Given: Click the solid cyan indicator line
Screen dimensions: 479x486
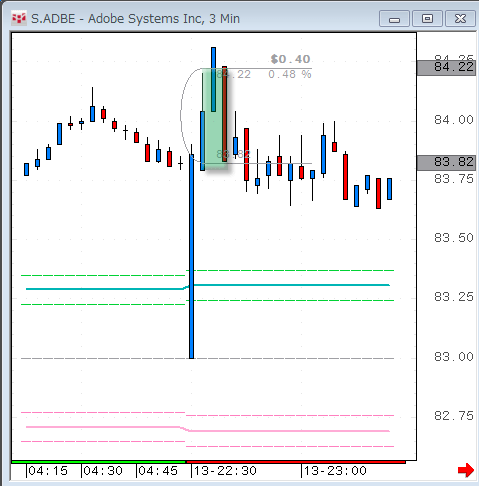Looking at the screenshot, I should click(x=208, y=286).
